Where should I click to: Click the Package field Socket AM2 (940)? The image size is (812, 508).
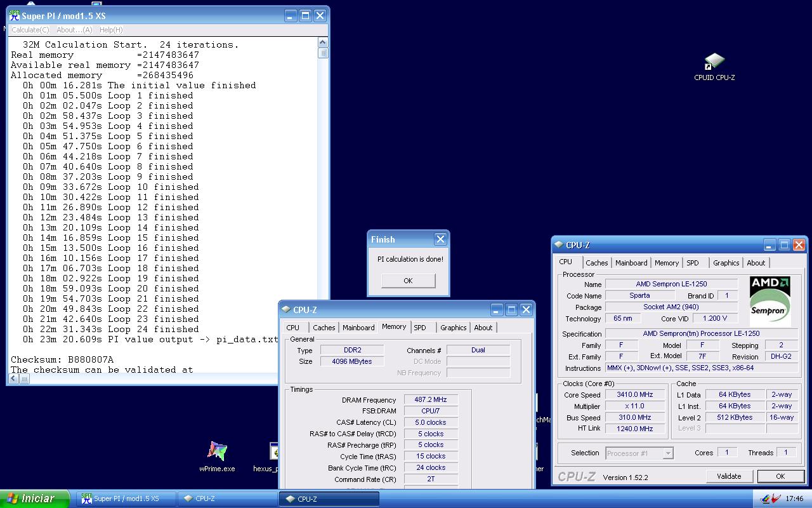point(671,307)
